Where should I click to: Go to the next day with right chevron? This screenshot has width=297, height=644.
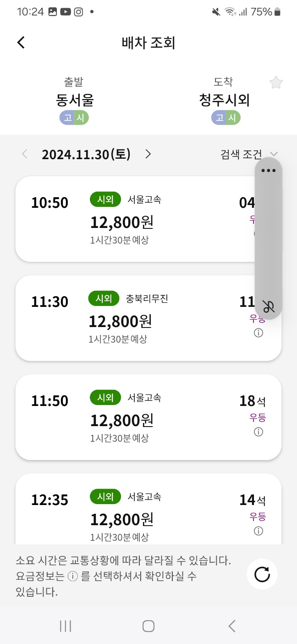pos(148,154)
